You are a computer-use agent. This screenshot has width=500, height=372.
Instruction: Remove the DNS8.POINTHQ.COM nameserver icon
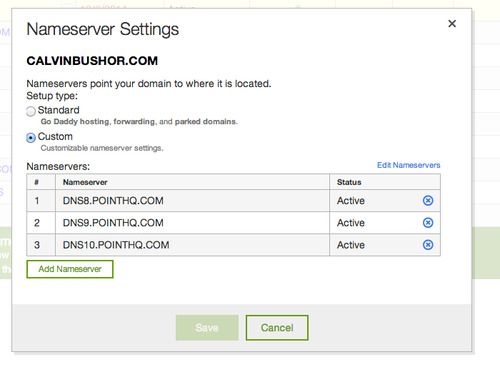(428, 201)
